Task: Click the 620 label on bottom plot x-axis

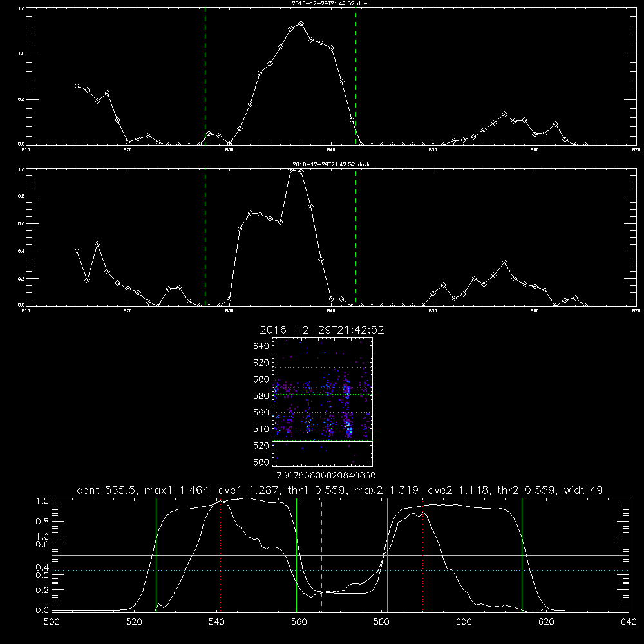Action: (546, 622)
